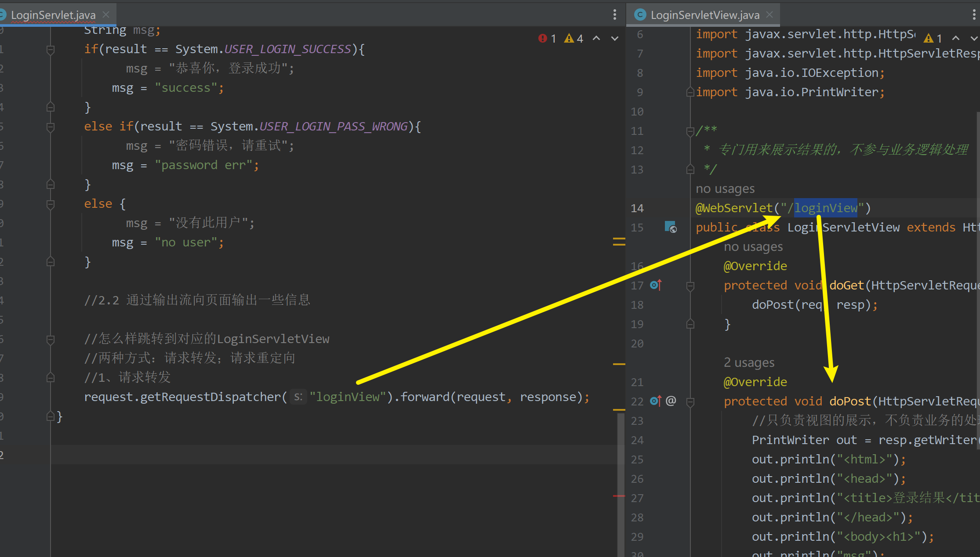Collapse the USER_LOGIN_SUCCESS if block

tap(51, 50)
